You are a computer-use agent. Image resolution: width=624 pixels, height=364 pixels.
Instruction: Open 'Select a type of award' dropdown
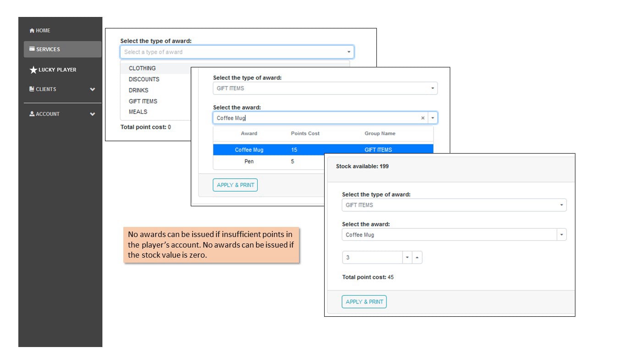click(x=237, y=52)
